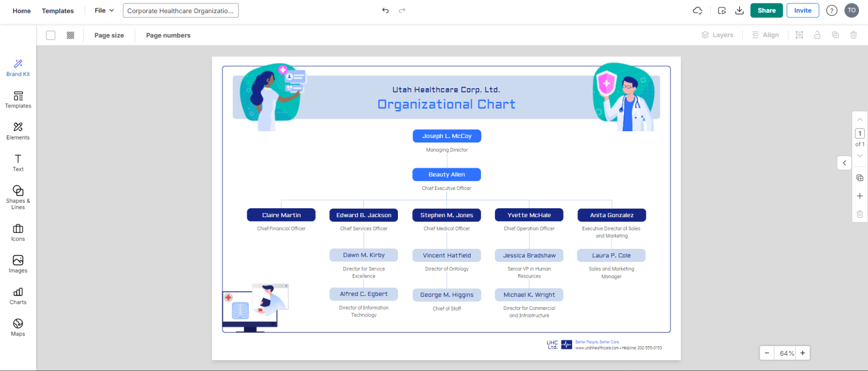868x371 pixels.
Task: Switch to the Templates tab
Action: pos(58,10)
